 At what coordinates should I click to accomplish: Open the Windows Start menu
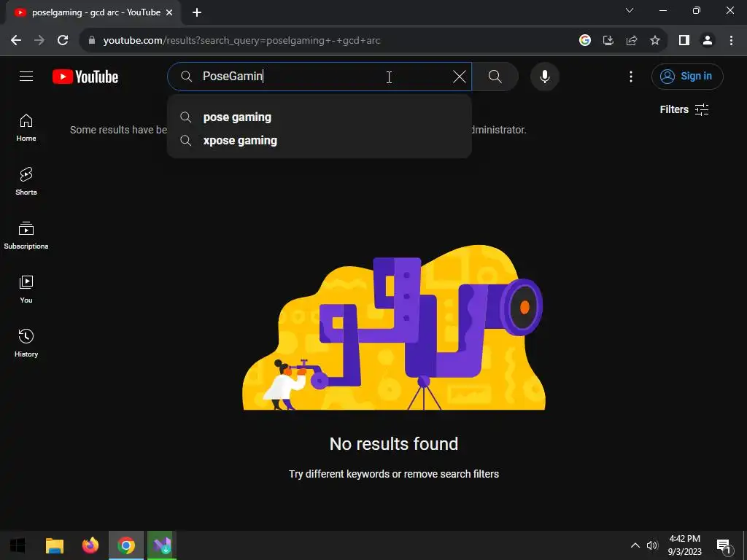[x=18, y=545]
